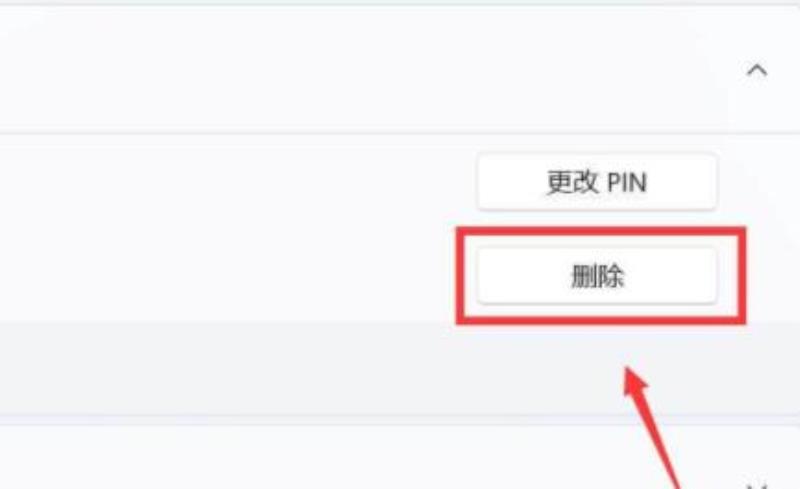Change the PIN using 更改 PIN
The image size is (800, 489).
click(597, 182)
